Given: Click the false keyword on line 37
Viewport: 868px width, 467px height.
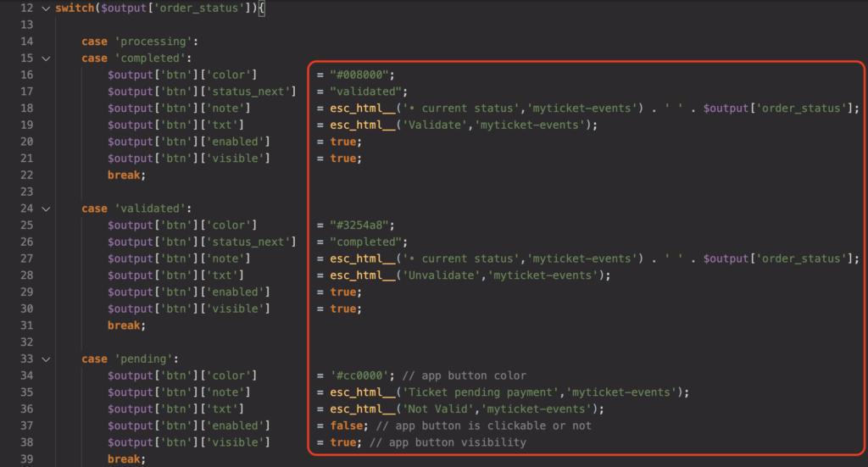Looking at the screenshot, I should point(346,425).
